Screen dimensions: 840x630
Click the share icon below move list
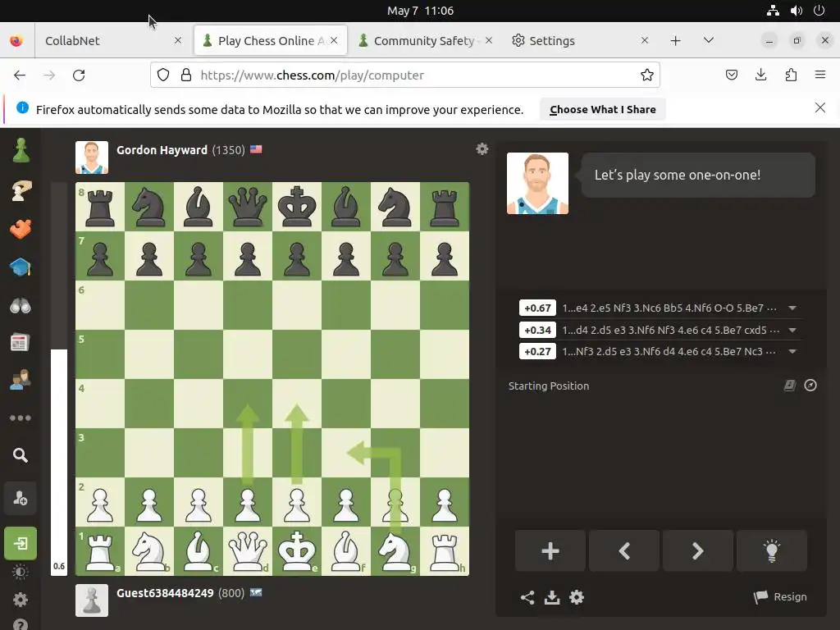click(x=527, y=597)
